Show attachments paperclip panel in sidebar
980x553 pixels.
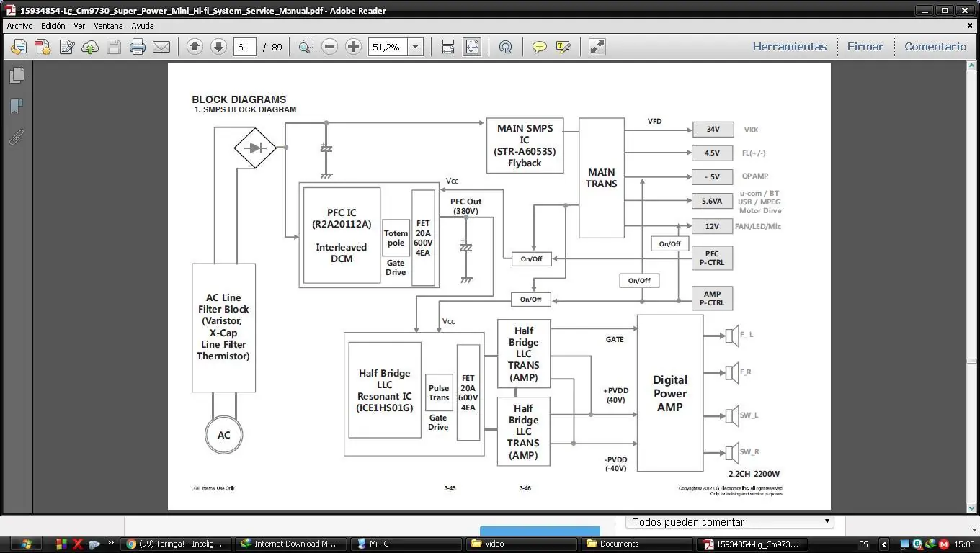coord(17,138)
